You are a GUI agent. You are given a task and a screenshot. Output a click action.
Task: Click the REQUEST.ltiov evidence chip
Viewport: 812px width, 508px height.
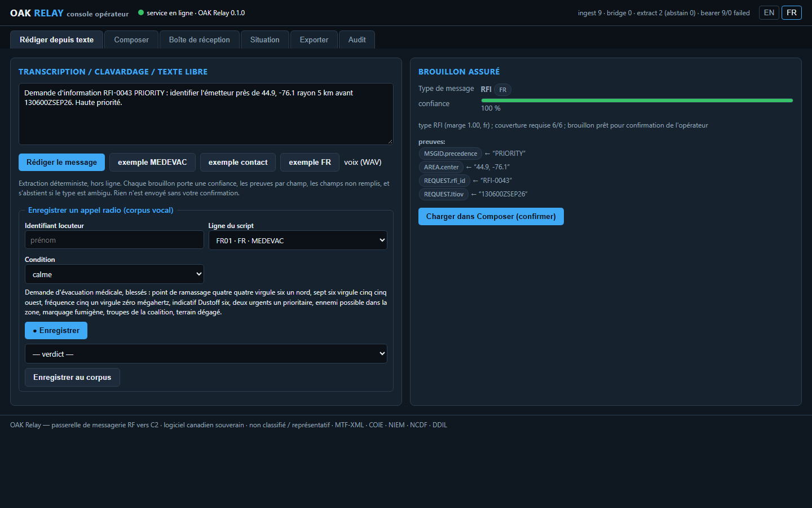(x=444, y=194)
